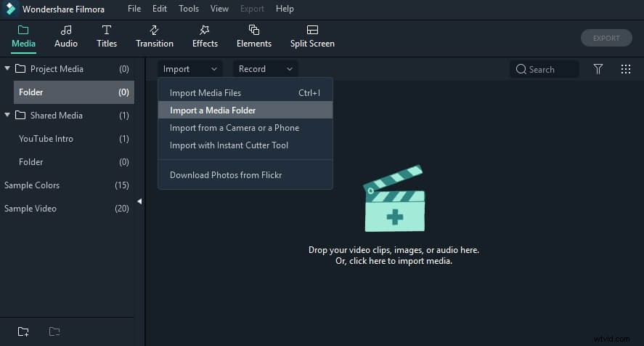Open the Export menu
The image size is (644, 346).
[252, 9]
